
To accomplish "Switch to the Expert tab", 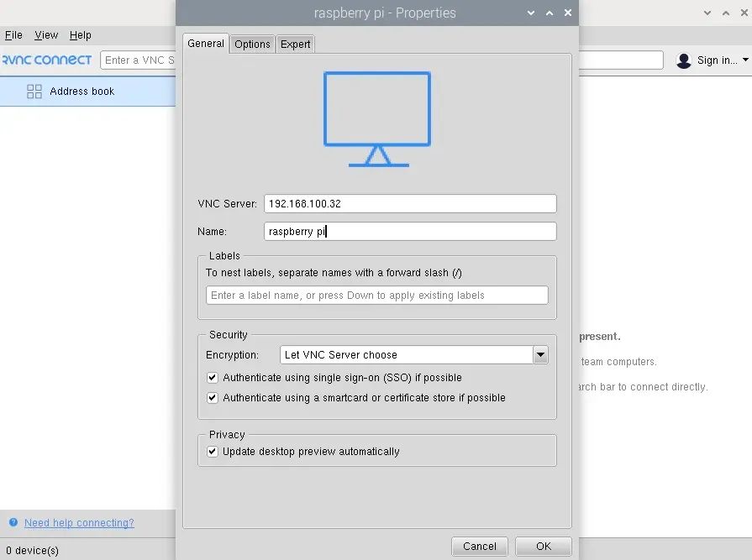I will point(296,44).
